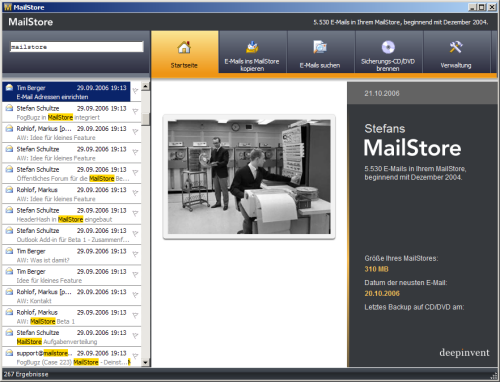Select email Outlook Add-in für Beta 1
This screenshot has height=382, width=500.
[x=72, y=235]
